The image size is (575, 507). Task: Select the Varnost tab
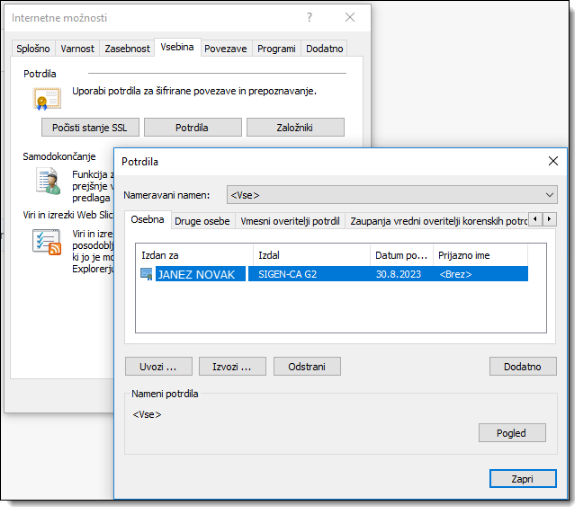tap(77, 48)
